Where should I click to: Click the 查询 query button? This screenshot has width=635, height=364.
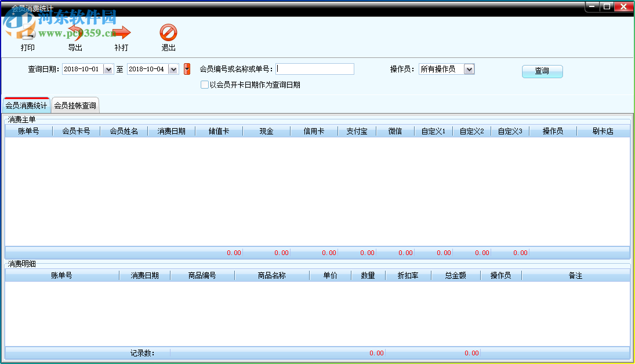click(x=542, y=71)
